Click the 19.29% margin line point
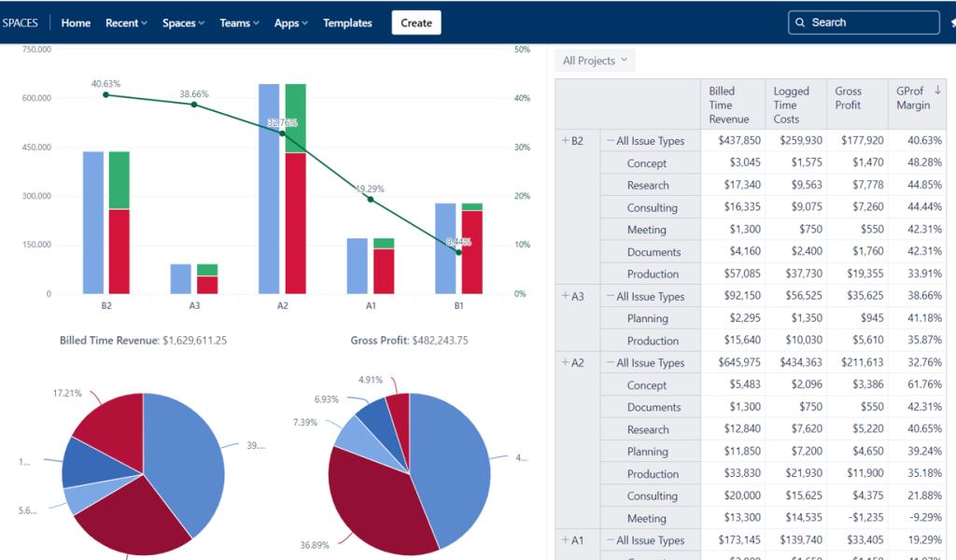The width and height of the screenshot is (956, 560). pyautogui.click(x=371, y=199)
